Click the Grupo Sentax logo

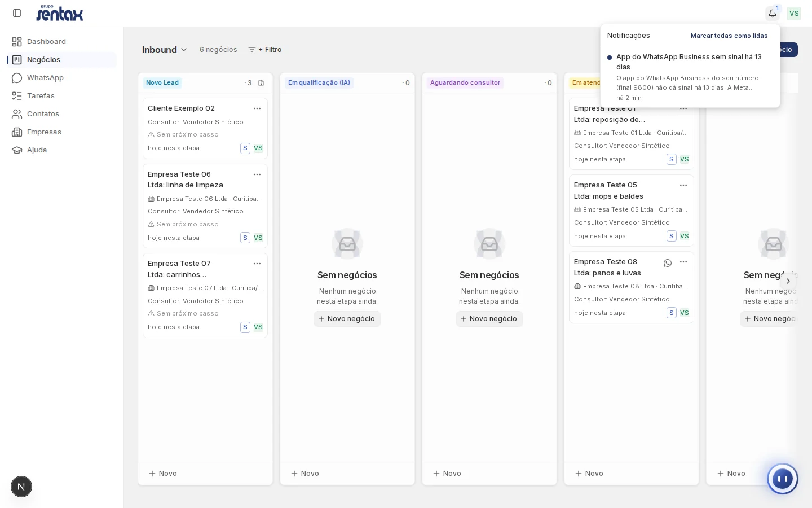click(60, 13)
